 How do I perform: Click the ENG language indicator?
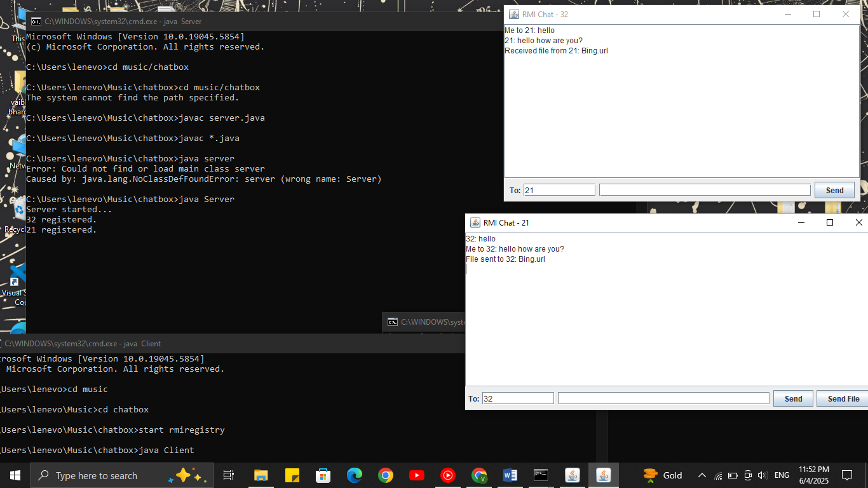pyautogui.click(x=782, y=475)
